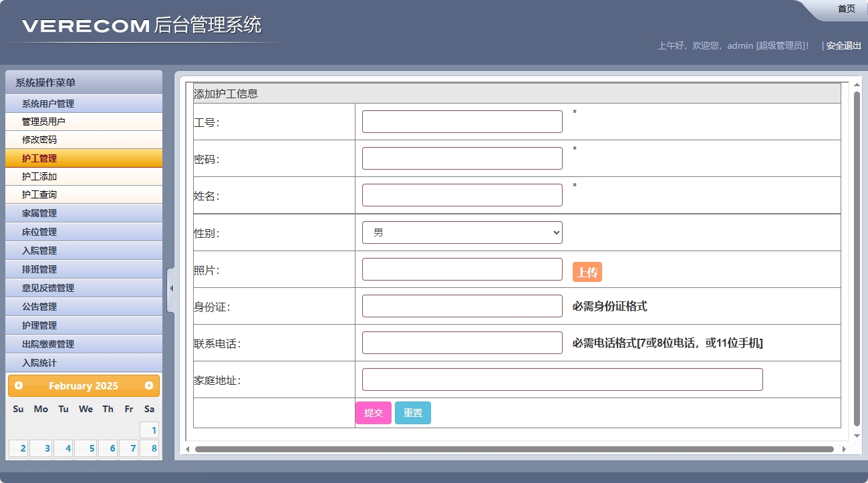The width and height of the screenshot is (868, 483).
Task: Submit the form with 提交
Action: pyautogui.click(x=374, y=412)
